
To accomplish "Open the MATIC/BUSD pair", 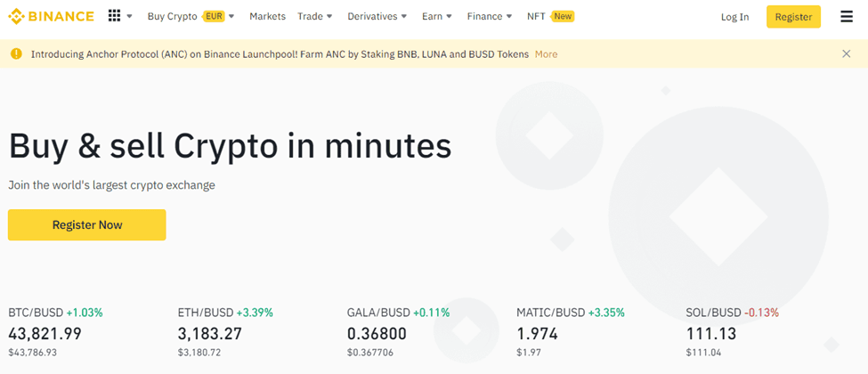I will click(551, 313).
